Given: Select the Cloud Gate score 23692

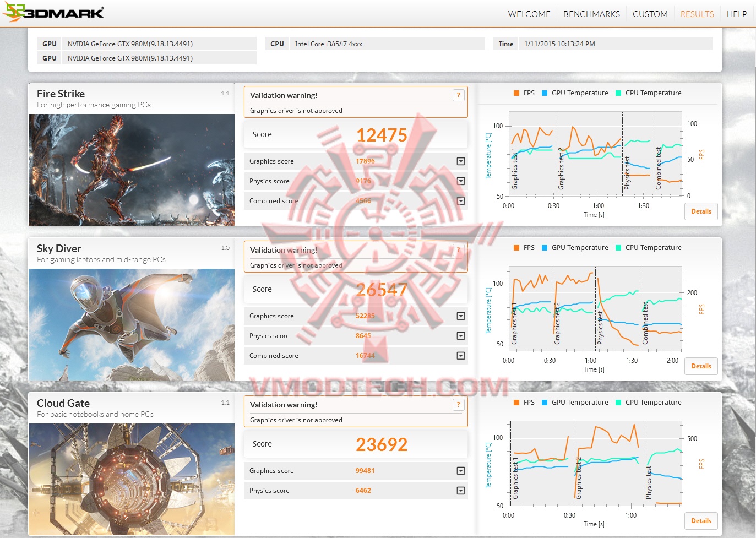Looking at the screenshot, I should [x=382, y=444].
